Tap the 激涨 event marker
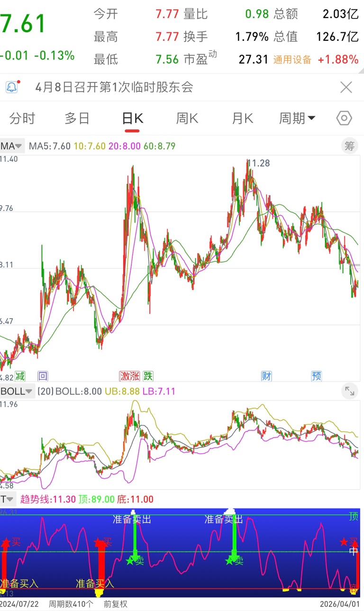Screen dimensions: 364x611 coord(130,376)
